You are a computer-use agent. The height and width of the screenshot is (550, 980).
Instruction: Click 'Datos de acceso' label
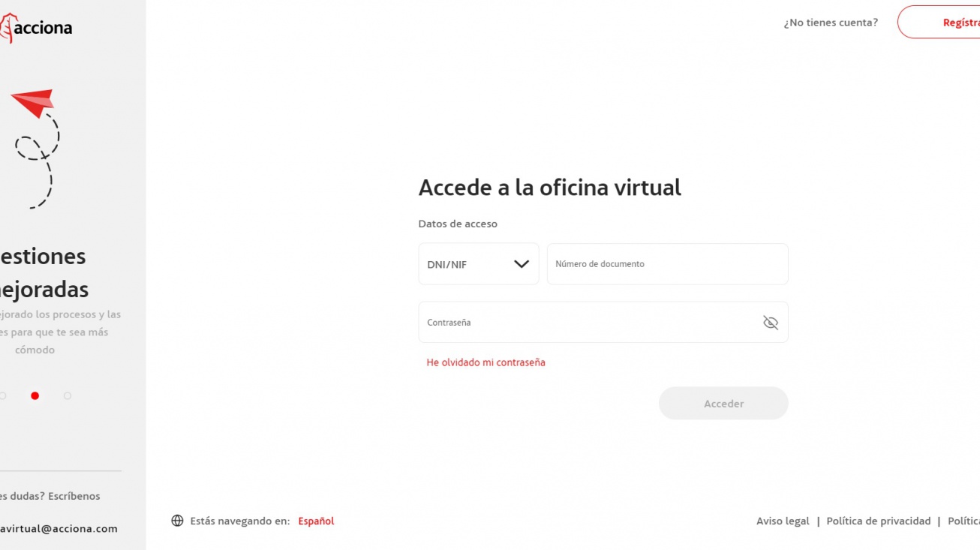458,224
